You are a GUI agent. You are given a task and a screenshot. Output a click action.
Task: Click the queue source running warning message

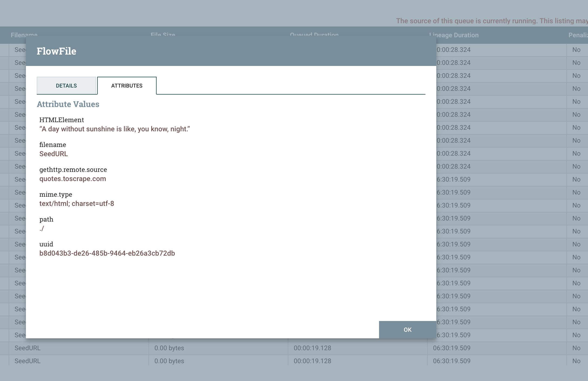491,21
